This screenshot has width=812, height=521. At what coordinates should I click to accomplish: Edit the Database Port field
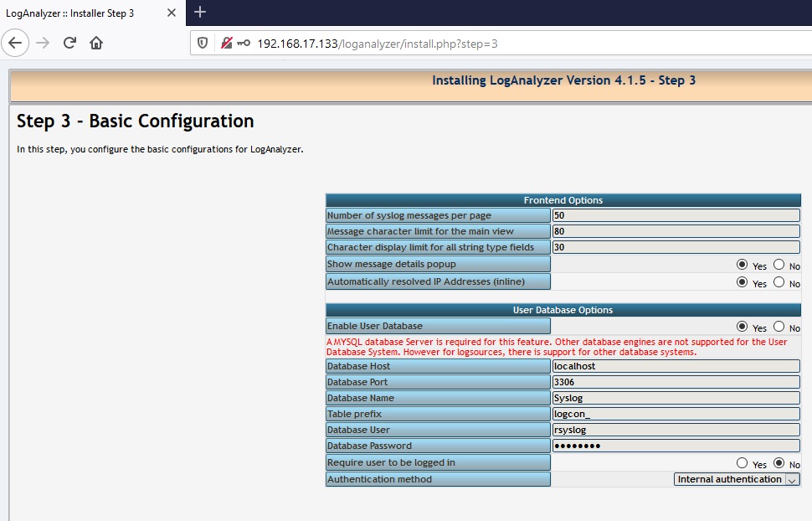point(676,382)
